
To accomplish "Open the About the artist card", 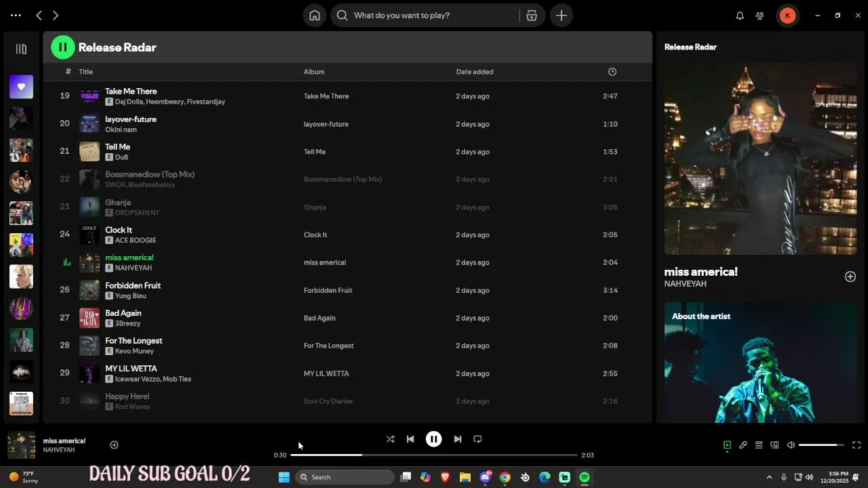I will pyautogui.click(x=760, y=363).
